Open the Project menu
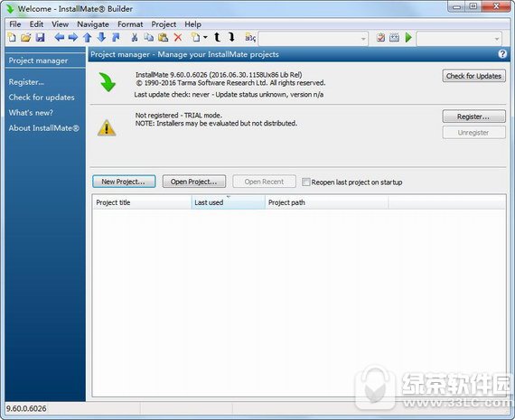 (164, 24)
